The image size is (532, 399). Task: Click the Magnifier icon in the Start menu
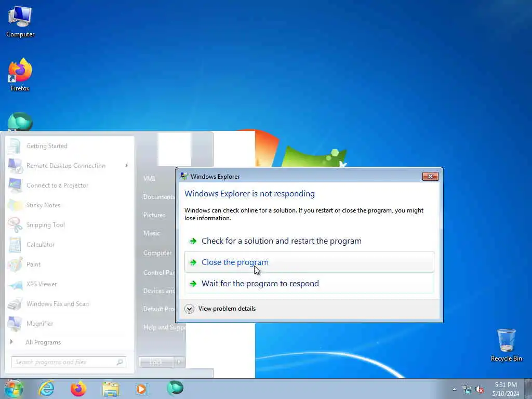click(x=15, y=324)
